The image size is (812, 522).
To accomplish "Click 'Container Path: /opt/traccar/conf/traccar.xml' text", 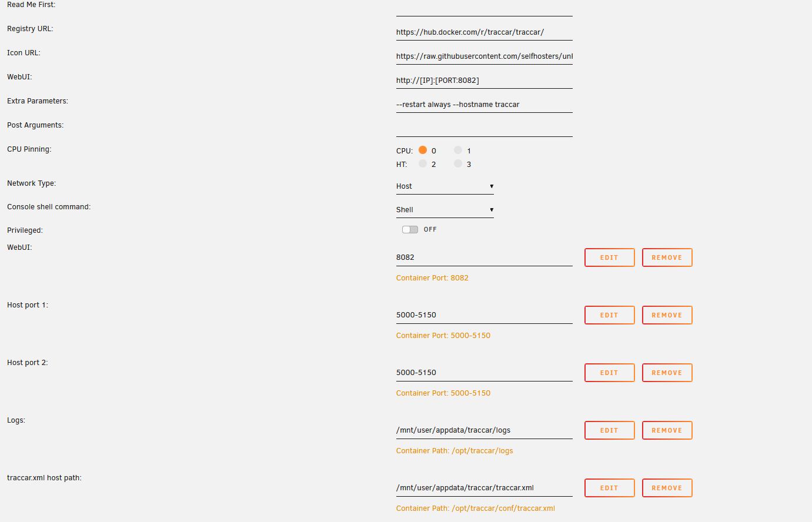I will pos(476,508).
